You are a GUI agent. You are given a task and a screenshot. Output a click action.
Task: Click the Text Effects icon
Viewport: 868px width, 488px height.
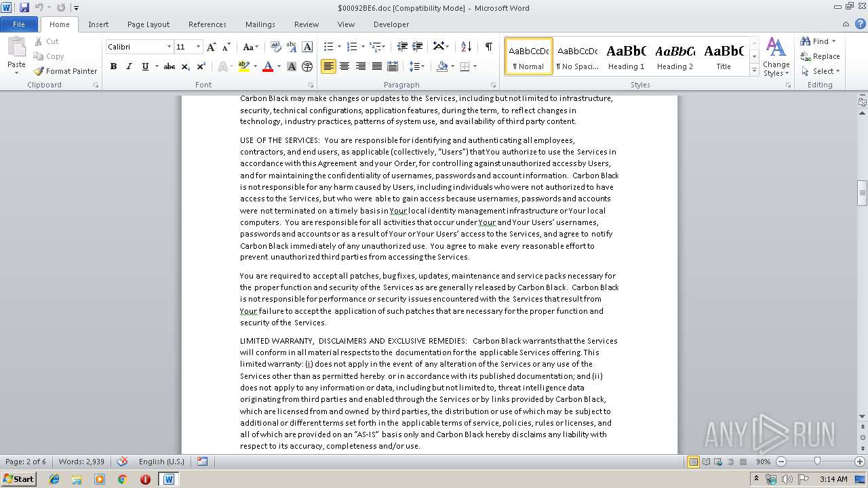click(x=223, y=66)
